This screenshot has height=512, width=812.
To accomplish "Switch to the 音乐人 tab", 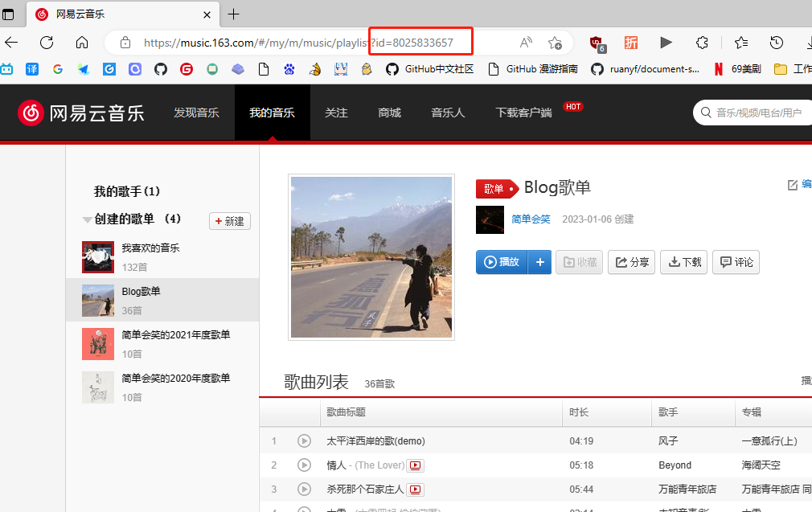I will click(x=448, y=113).
